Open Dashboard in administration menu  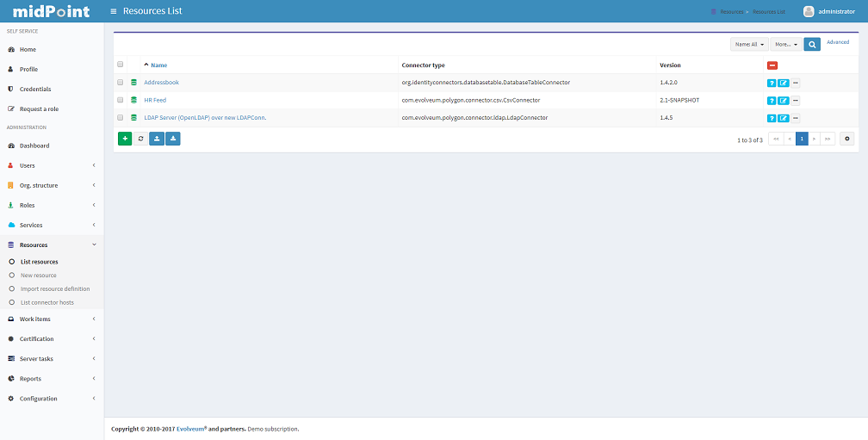point(52,146)
